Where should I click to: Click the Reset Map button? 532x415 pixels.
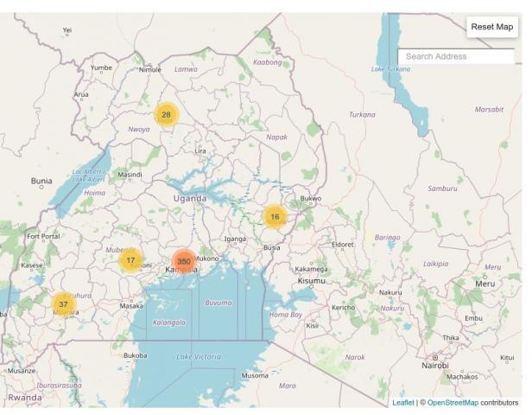[x=492, y=27]
